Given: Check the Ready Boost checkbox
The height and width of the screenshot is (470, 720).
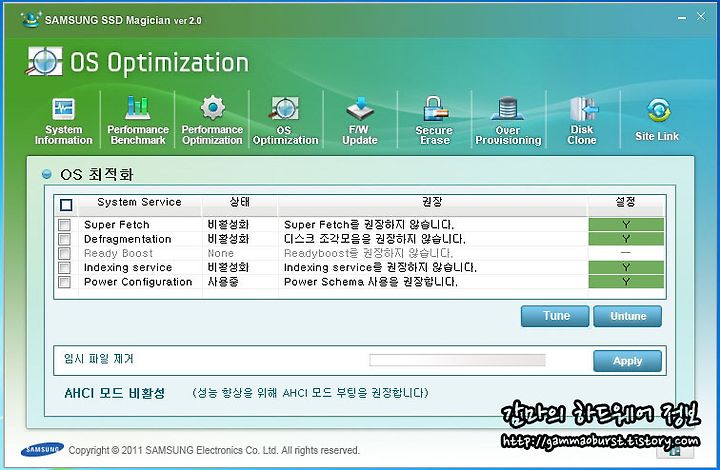Looking at the screenshot, I should point(65,253).
